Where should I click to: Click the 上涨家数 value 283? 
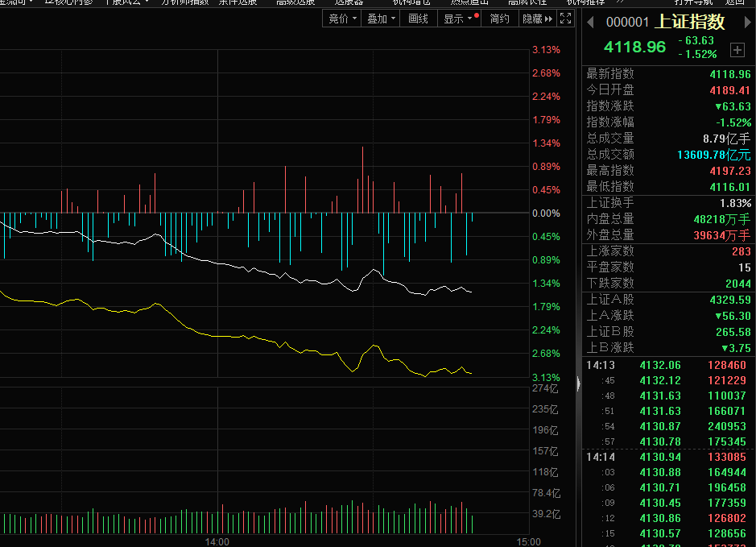point(739,251)
